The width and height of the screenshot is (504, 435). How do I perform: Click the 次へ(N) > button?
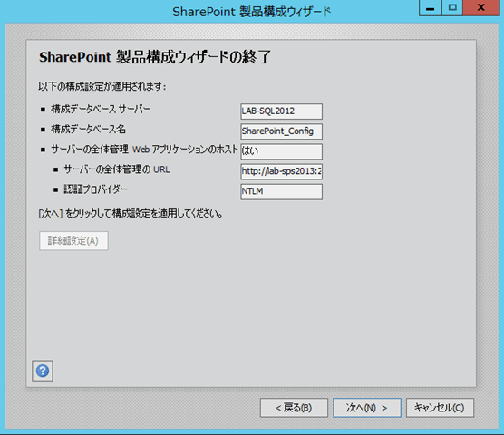click(367, 408)
